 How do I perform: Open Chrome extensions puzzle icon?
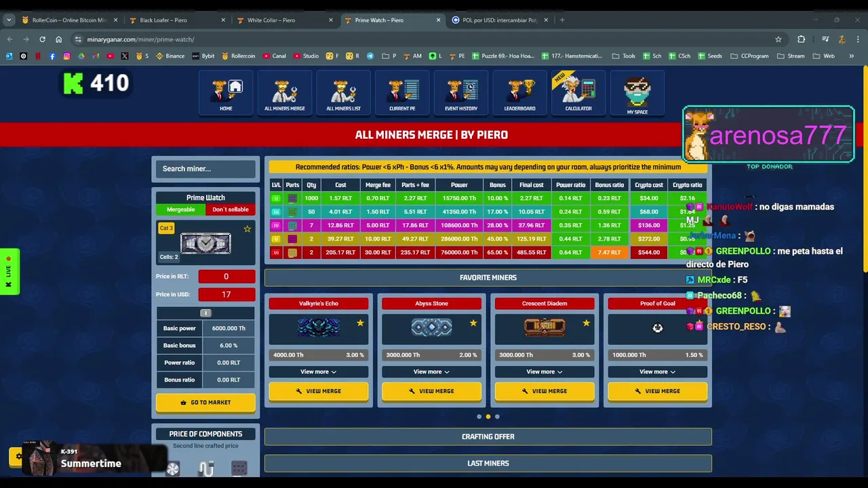click(x=802, y=39)
